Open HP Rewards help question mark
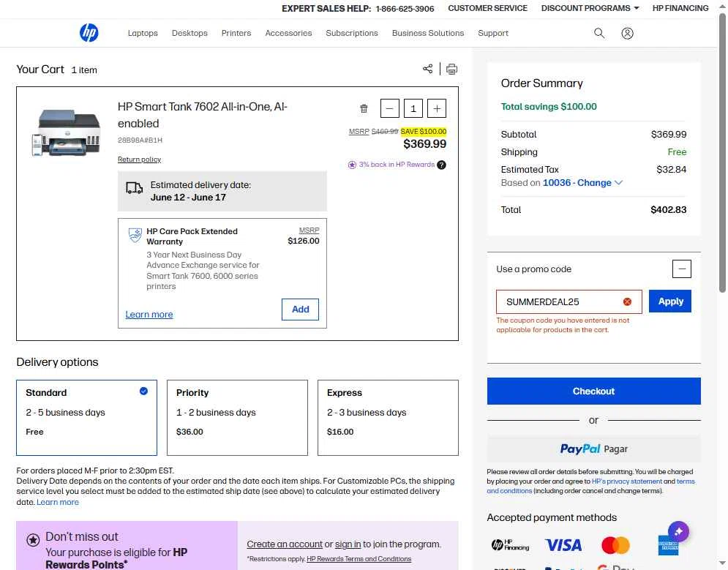Screen dimensions: 728x570 [x=441, y=165]
